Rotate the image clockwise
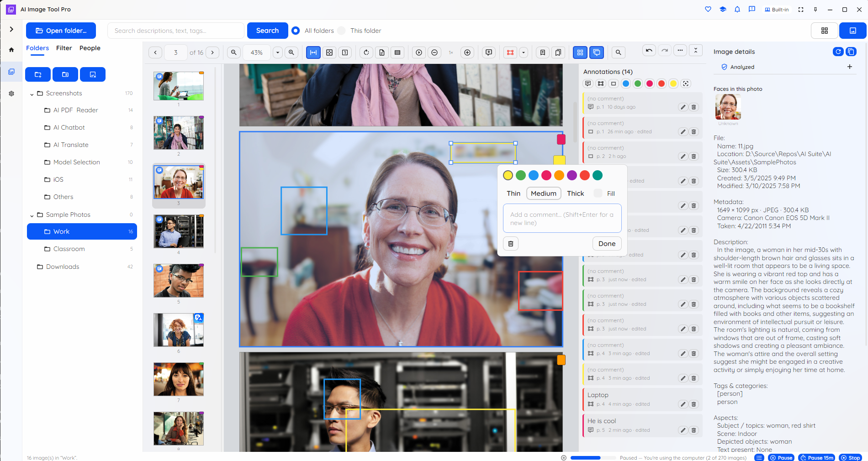868x461 pixels. (x=366, y=52)
